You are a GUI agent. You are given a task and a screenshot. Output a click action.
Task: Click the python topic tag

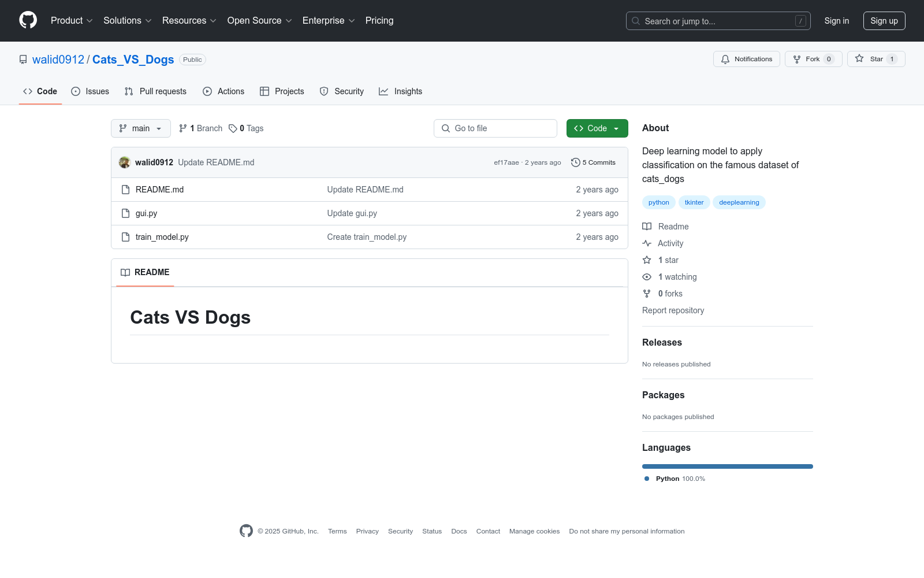[659, 202]
